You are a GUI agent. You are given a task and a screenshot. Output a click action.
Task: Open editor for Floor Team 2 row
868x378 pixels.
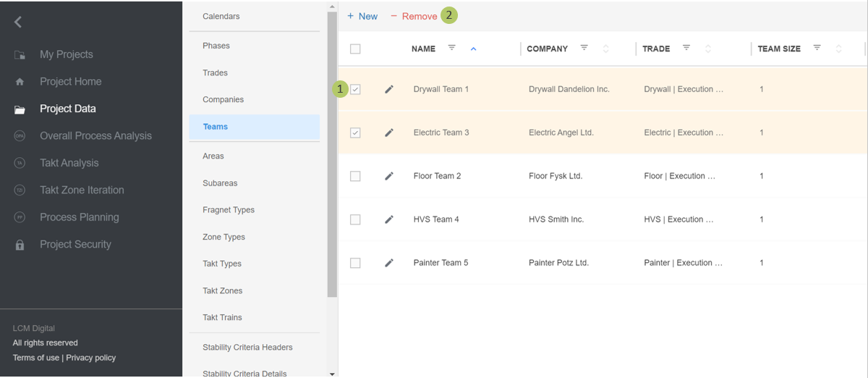click(x=389, y=177)
